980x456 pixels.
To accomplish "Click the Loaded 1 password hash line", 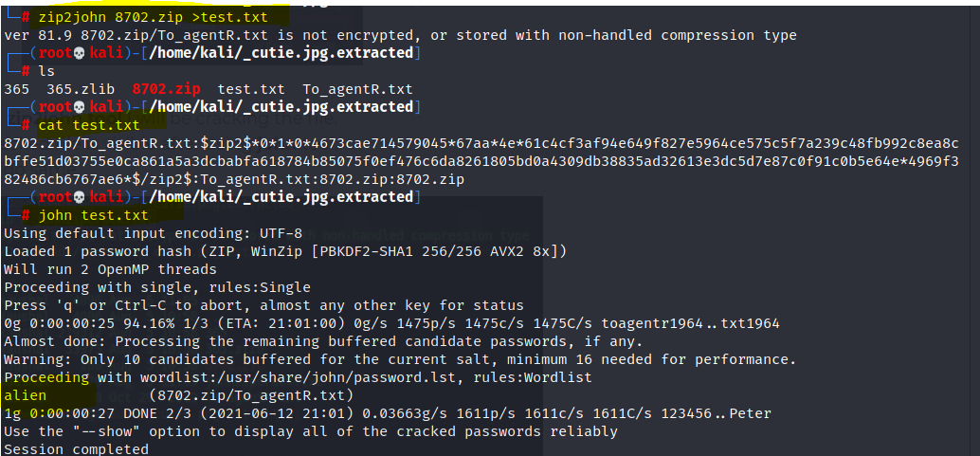I will click(x=285, y=251).
